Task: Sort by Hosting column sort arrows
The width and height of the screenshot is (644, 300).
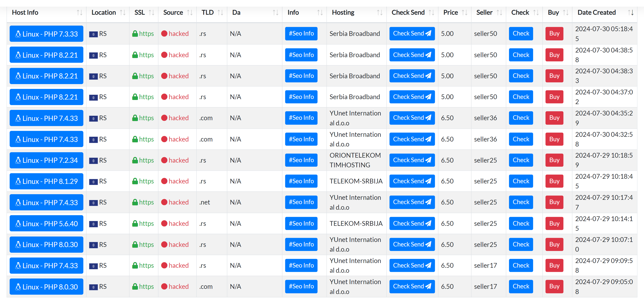Action: coord(380,12)
